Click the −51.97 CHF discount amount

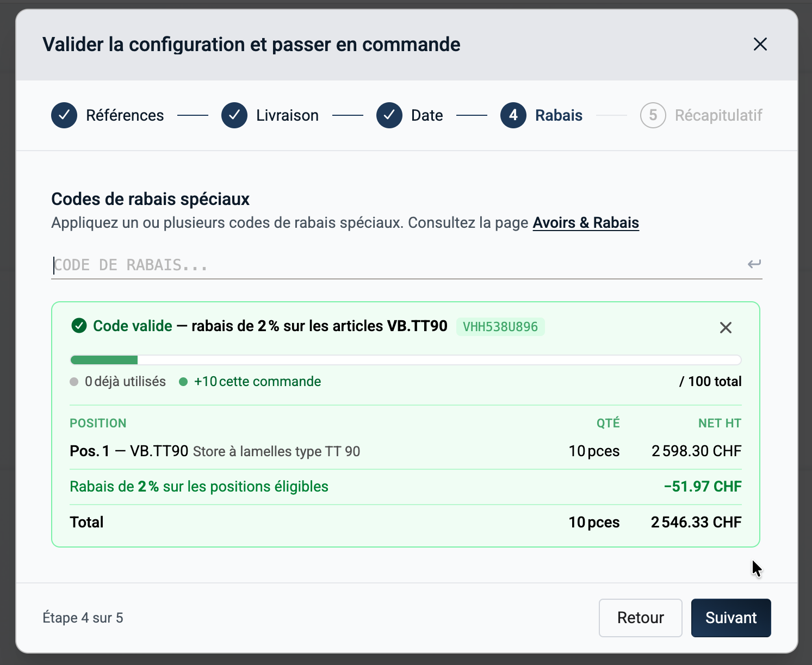point(703,487)
